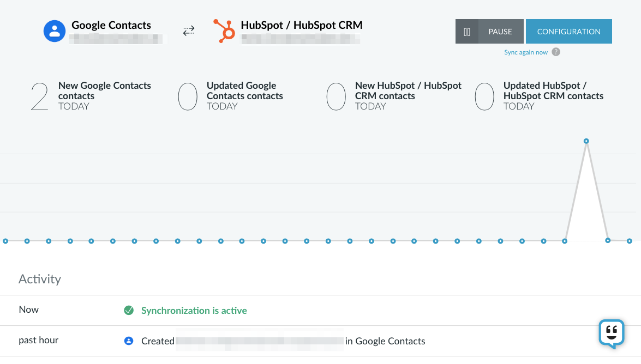Click the HubSpot orange sprocket logo

coord(224,31)
